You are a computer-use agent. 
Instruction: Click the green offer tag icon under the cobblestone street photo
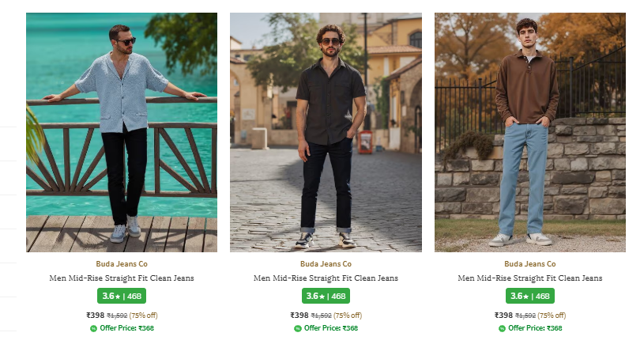click(298, 328)
